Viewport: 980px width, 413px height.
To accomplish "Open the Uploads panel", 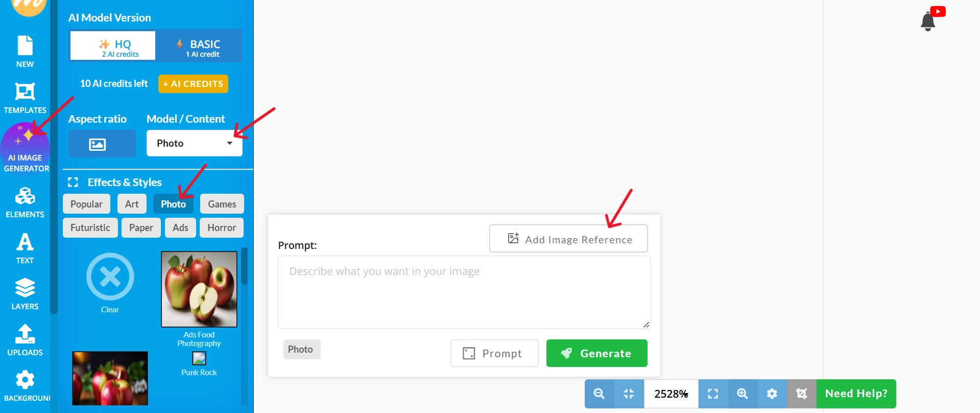I will pos(25,338).
